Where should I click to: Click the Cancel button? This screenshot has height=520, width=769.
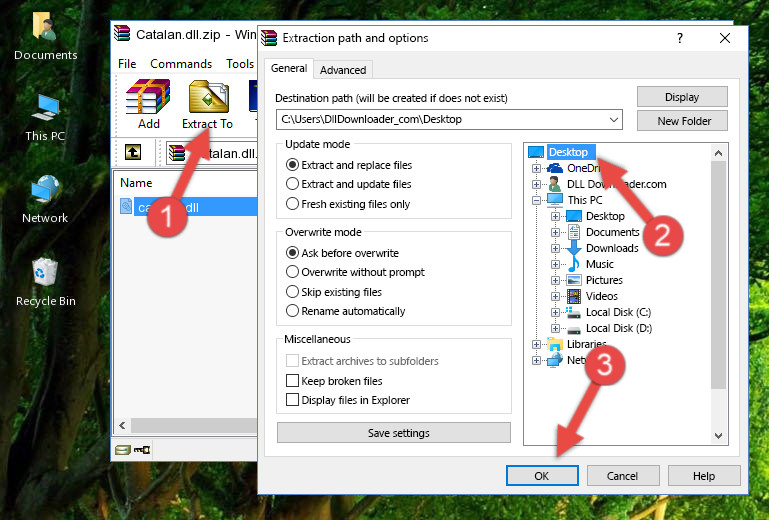(622, 476)
